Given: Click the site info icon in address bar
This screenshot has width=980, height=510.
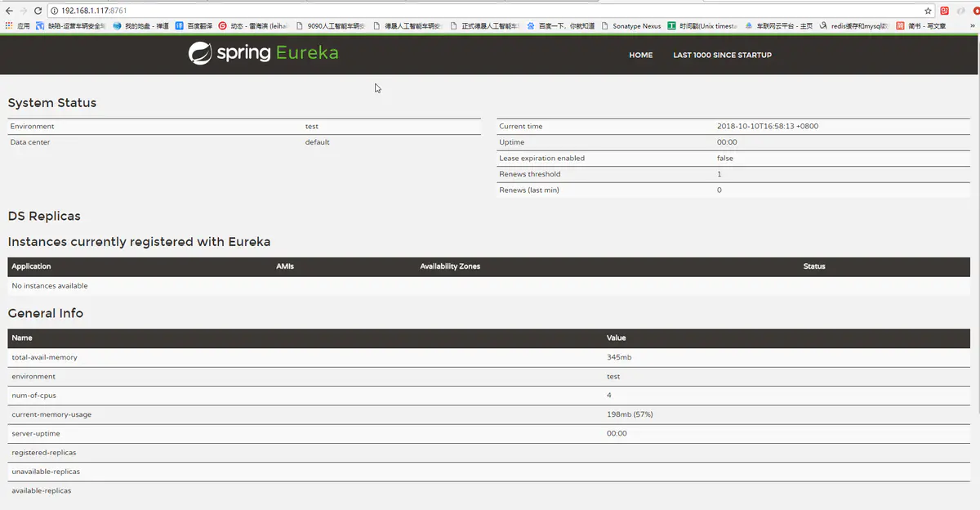Looking at the screenshot, I should click(54, 11).
